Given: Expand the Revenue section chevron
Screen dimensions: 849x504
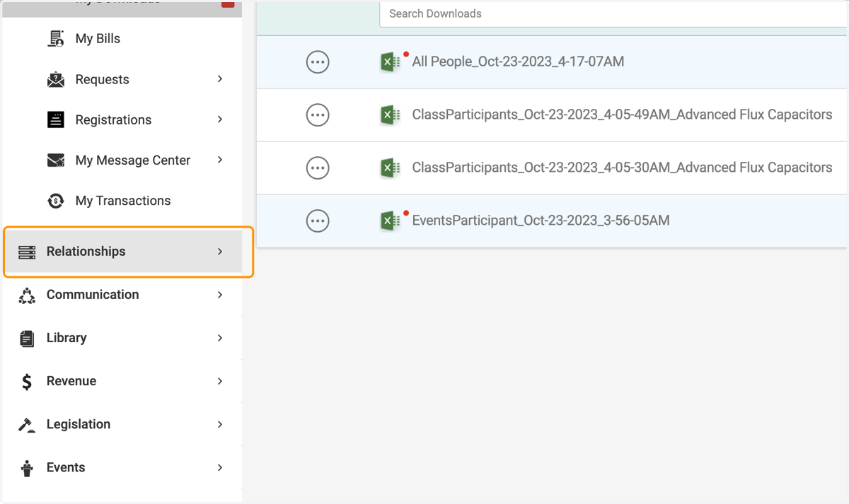Looking at the screenshot, I should pos(220,381).
